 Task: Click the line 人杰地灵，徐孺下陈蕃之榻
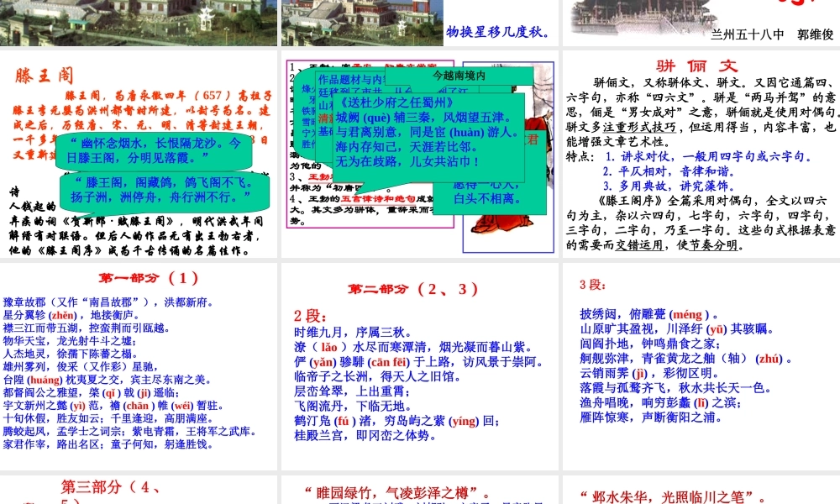pos(71,354)
